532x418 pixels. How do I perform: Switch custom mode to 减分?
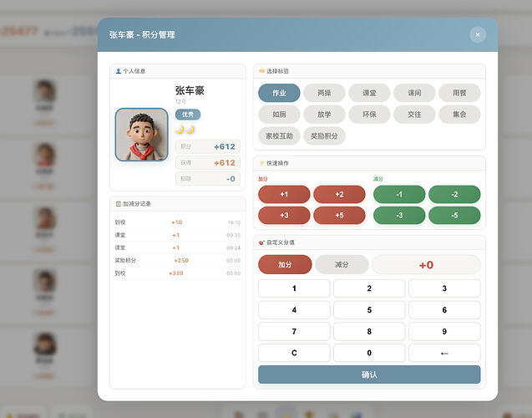pyautogui.click(x=342, y=264)
